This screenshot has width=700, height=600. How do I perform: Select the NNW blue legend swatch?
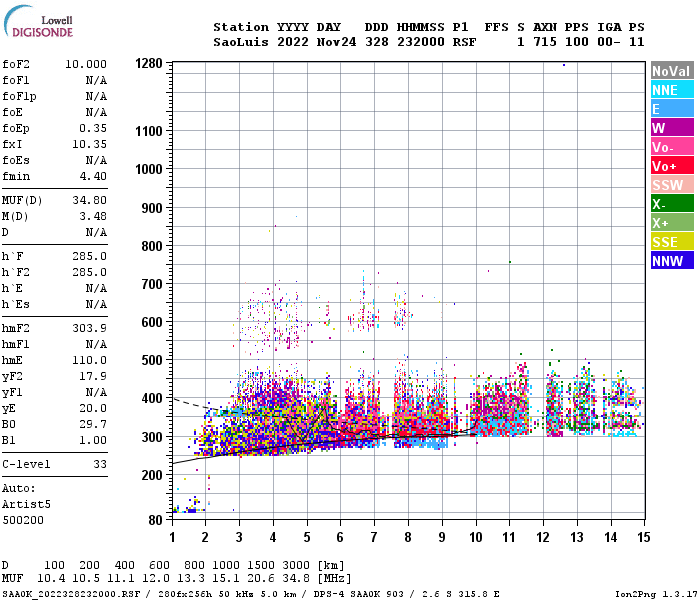pos(672,261)
